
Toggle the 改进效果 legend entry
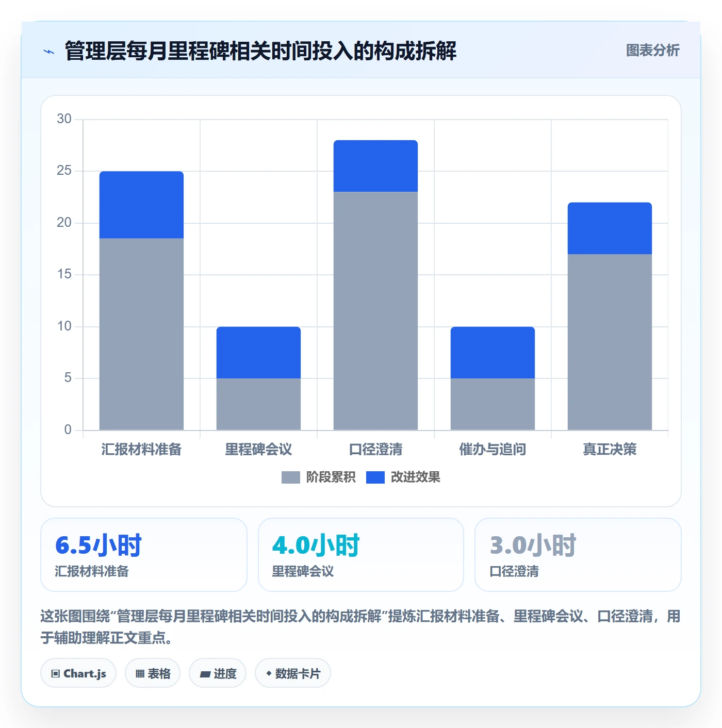[x=403, y=477]
